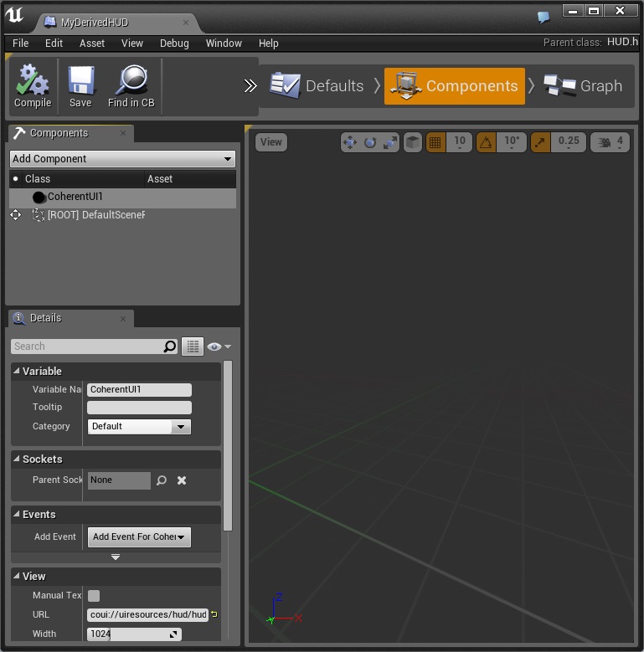This screenshot has width=644, height=652.
Task: Find the asset in Content Browser
Action: click(x=131, y=86)
